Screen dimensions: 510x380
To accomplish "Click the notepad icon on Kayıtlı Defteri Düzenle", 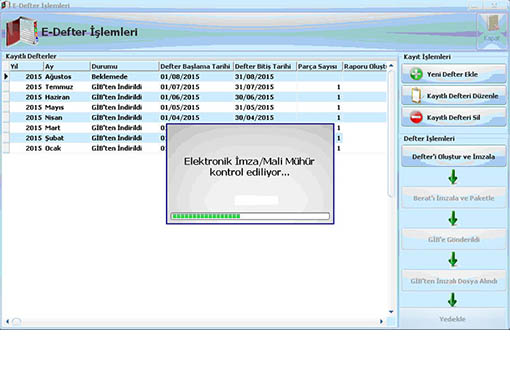I will (x=416, y=96).
